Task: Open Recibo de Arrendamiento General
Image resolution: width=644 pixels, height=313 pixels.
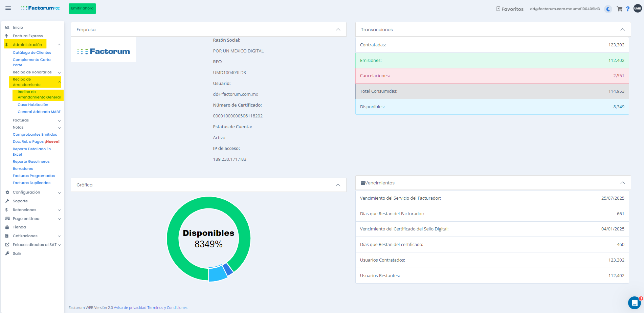Action: (39, 95)
